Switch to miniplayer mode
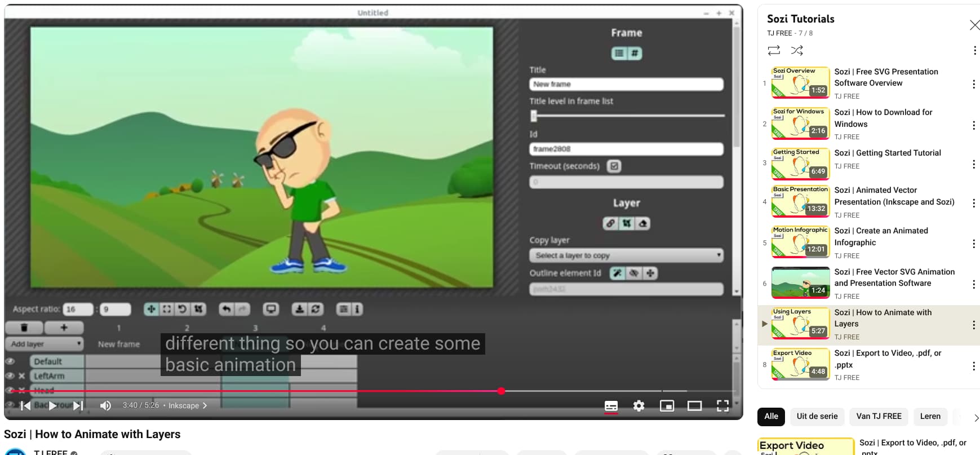The image size is (980, 455). click(x=667, y=406)
